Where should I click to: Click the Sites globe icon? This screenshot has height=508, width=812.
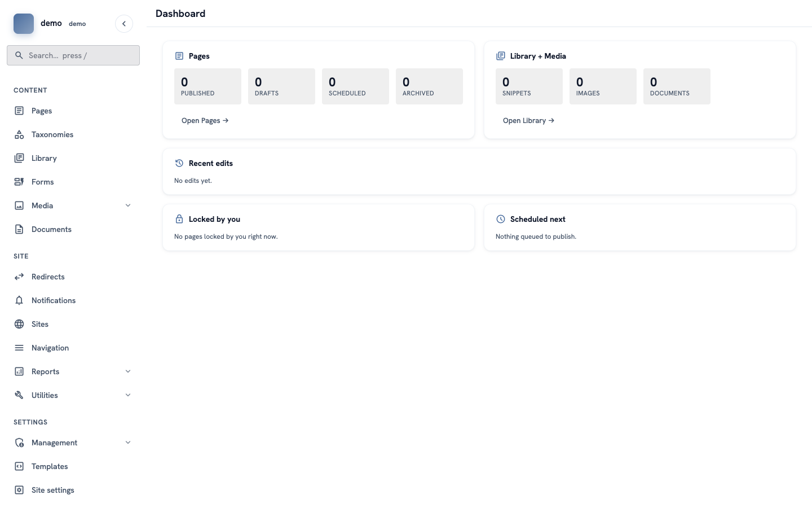tap(19, 324)
